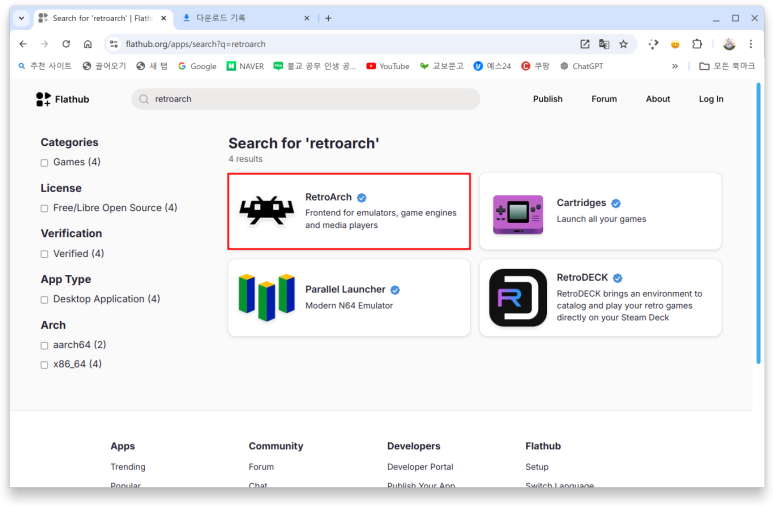Open footer Trending link
Viewport: 773px width, 506px height.
pyautogui.click(x=128, y=467)
